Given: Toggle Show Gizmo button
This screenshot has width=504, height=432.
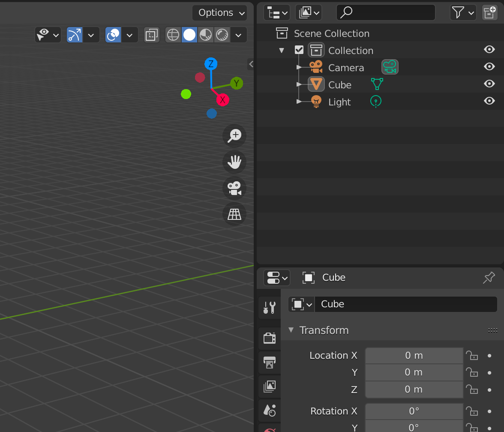Looking at the screenshot, I should [x=75, y=35].
